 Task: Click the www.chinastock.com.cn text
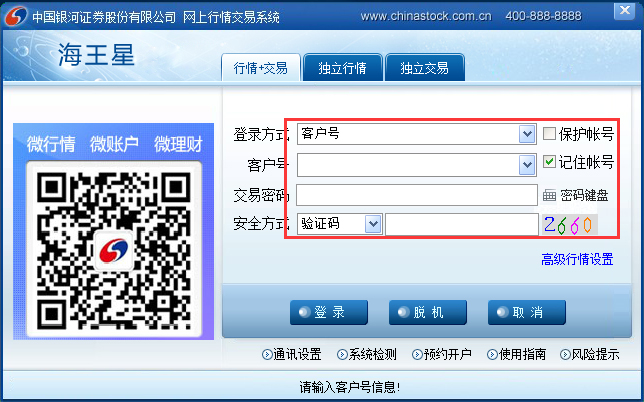[426, 16]
